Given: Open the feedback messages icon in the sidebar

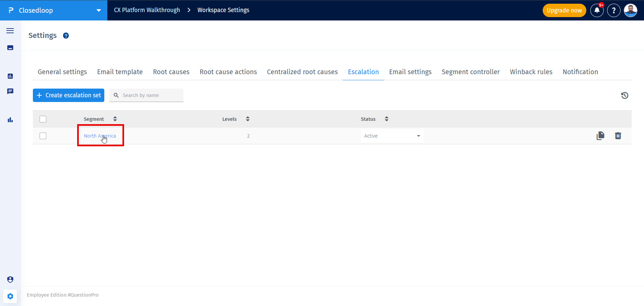Looking at the screenshot, I should [x=10, y=91].
